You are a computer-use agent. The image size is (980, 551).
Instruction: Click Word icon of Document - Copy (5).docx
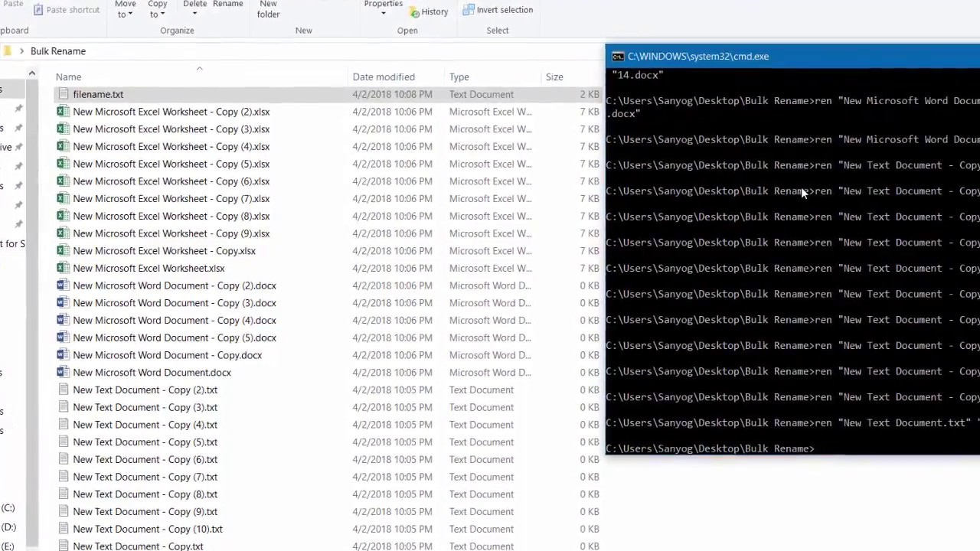tap(63, 337)
